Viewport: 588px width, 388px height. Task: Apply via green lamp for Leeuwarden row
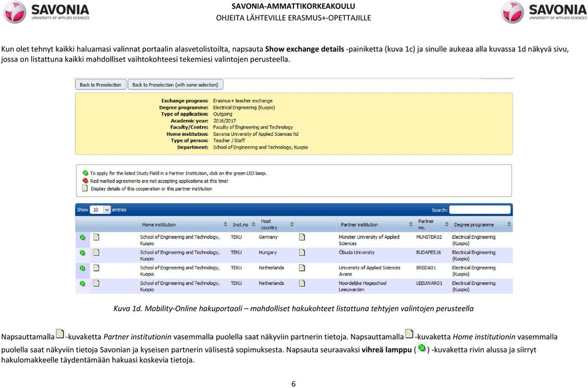[x=83, y=283]
